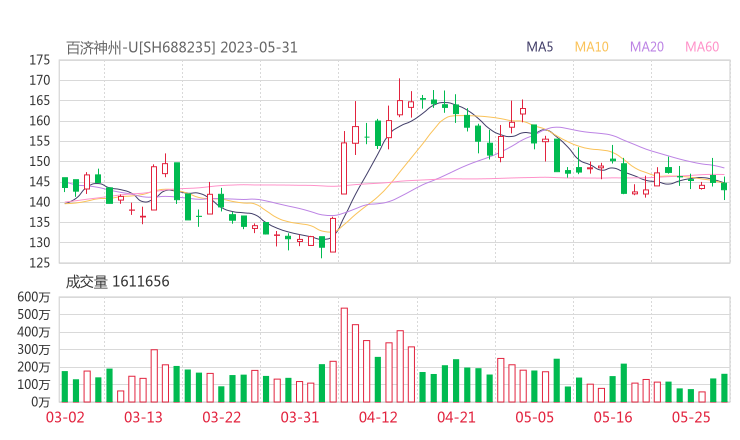Click the last green volume bar at right edge
The image size is (740, 440).
pyautogui.click(x=724, y=388)
